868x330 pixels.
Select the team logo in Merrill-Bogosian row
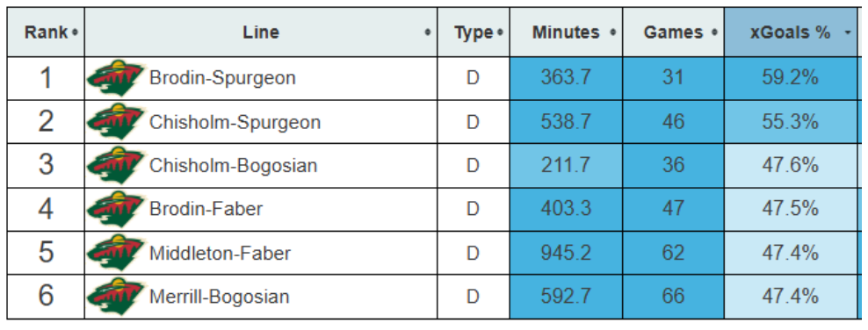pos(116,297)
